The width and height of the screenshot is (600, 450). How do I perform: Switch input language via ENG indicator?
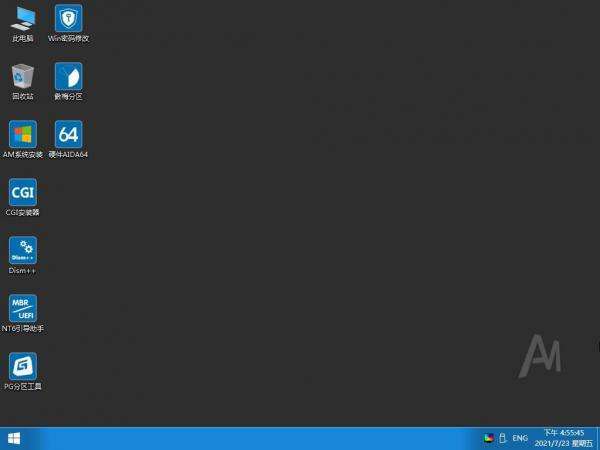[520, 439]
